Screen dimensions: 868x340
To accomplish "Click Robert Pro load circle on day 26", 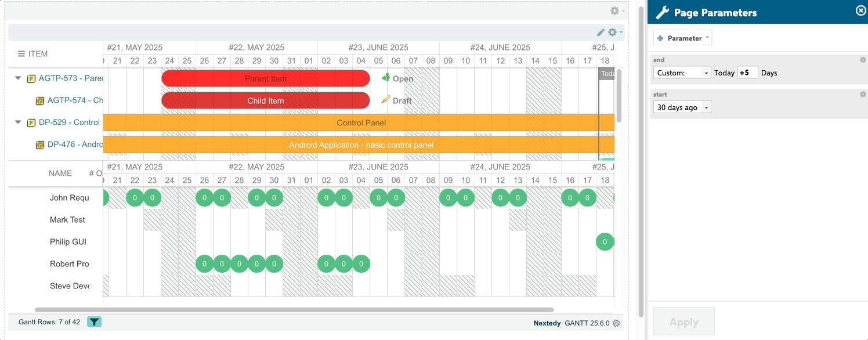I will [204, 264].
